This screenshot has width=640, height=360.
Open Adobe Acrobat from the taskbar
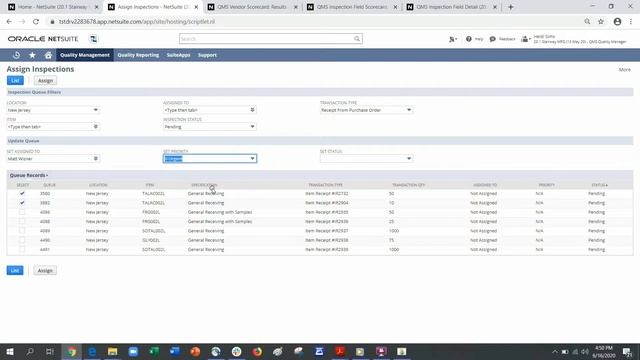(340, 351)
